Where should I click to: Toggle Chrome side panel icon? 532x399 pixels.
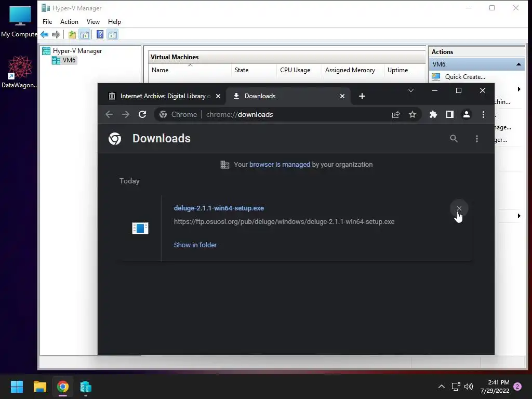tap(450, 115)
